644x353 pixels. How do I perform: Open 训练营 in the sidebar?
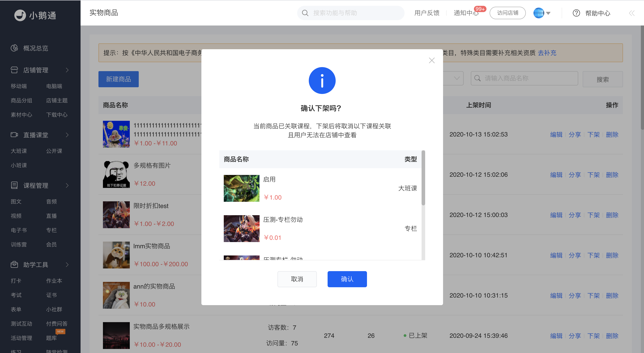(x=19, y=245)
